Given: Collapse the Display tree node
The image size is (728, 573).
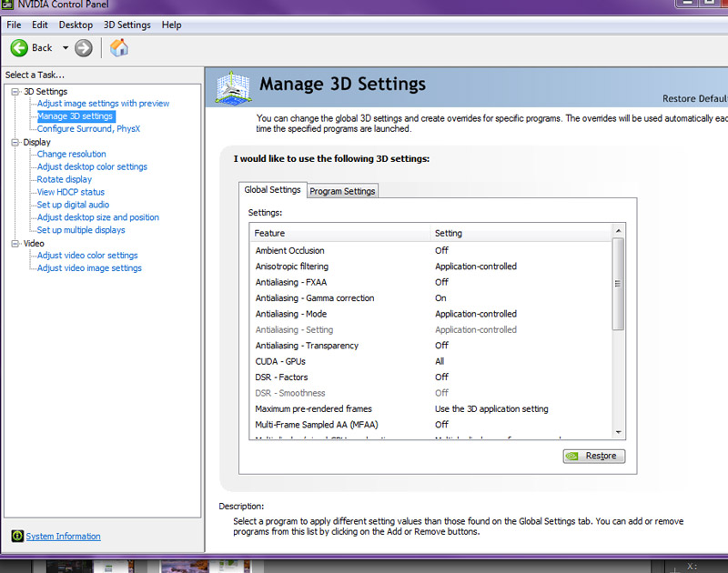Looking at the screenshot, I should point(15,142).
